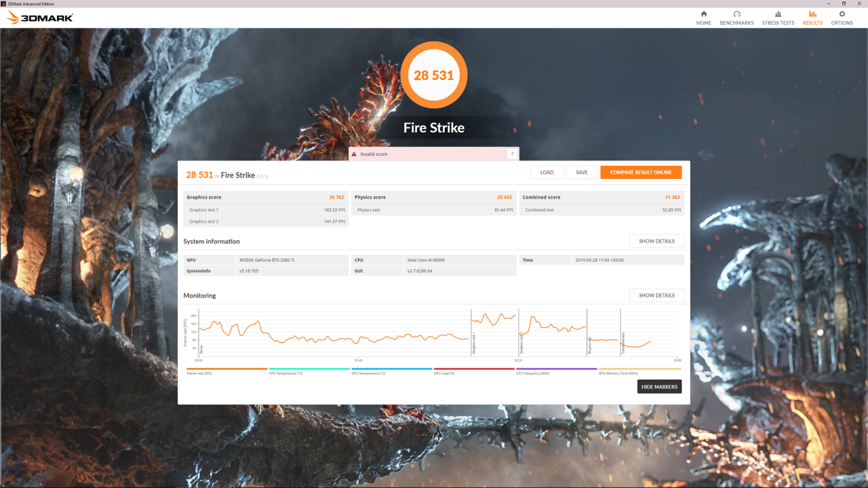This screenshot has width=868, height=488.
Task: Click the Results chart icon
Action: pos(812,14)
